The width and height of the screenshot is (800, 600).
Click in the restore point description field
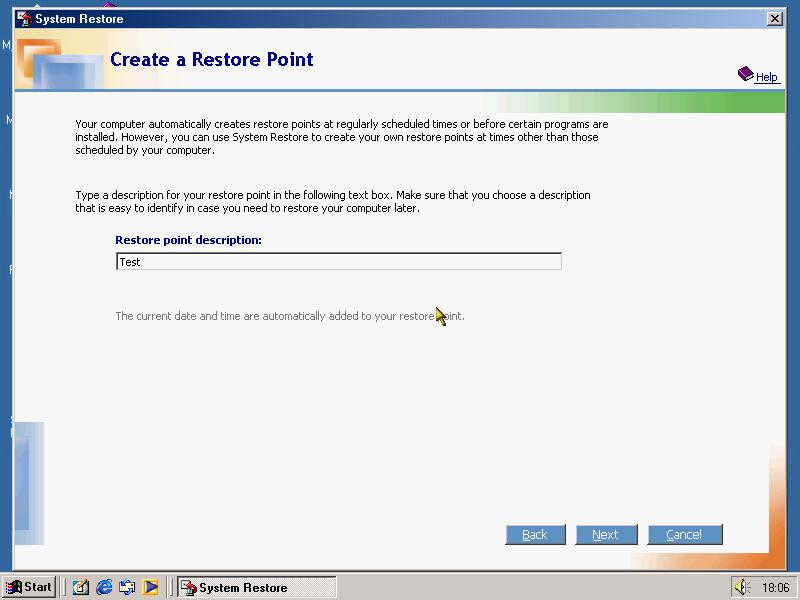coord(338,262)
